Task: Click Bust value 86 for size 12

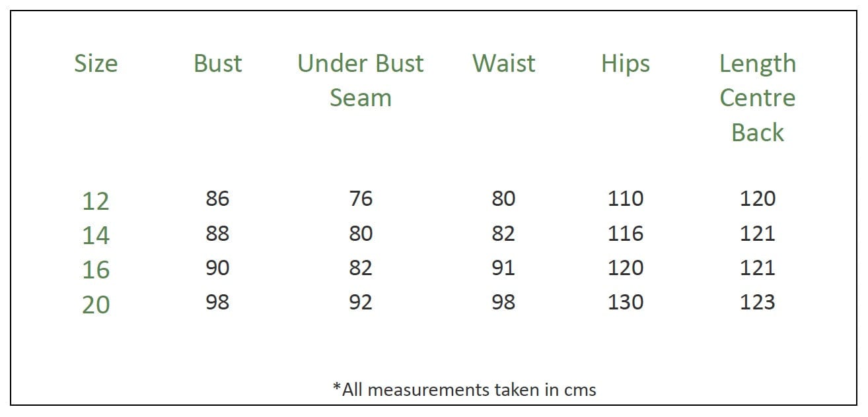Action: coord(217,199)
